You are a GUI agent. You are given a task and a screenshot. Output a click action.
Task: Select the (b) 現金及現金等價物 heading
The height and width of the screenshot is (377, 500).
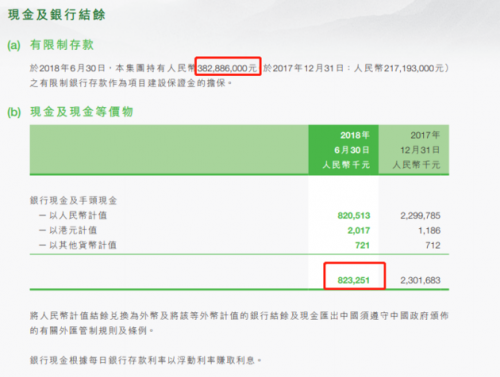70,112
